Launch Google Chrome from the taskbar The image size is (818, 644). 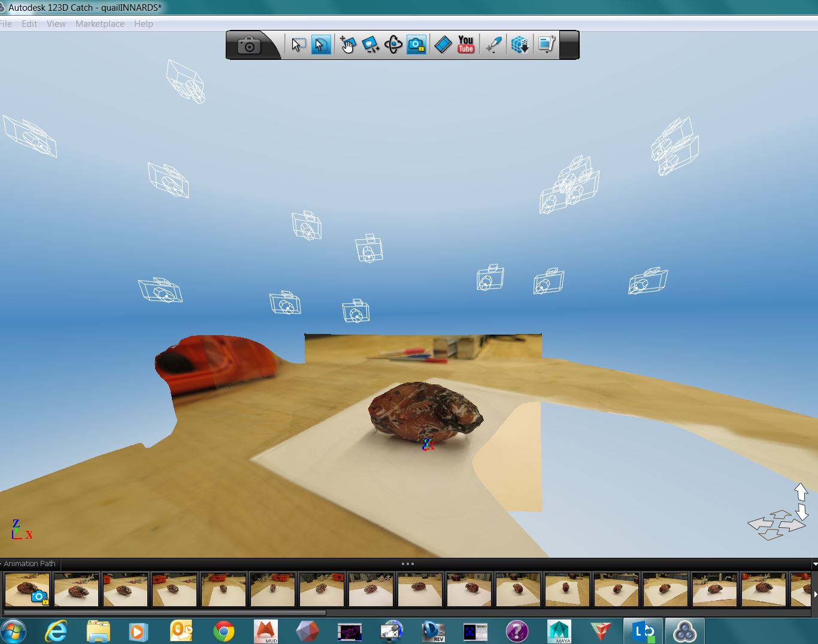pyautogui.click(x=224, y=631)
